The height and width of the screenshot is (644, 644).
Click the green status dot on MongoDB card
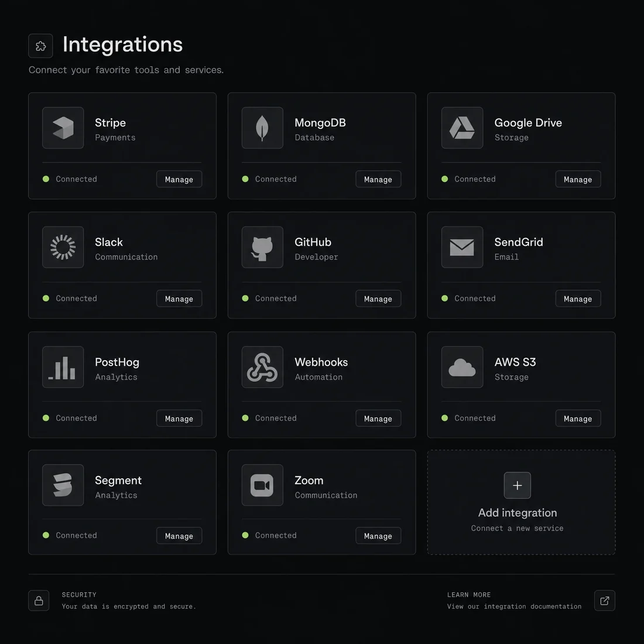(x=245, y=179)
